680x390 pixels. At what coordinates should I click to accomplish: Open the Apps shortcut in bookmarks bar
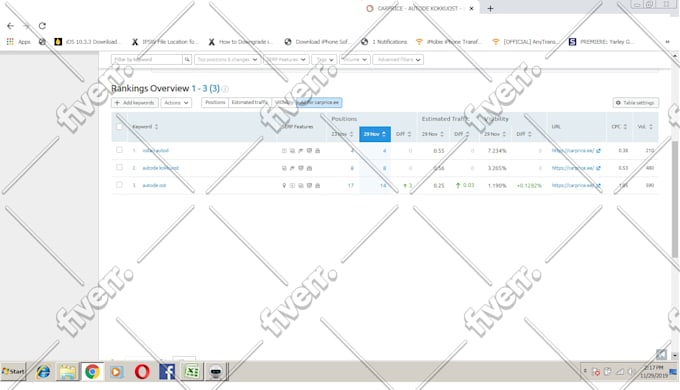[19, 42]
